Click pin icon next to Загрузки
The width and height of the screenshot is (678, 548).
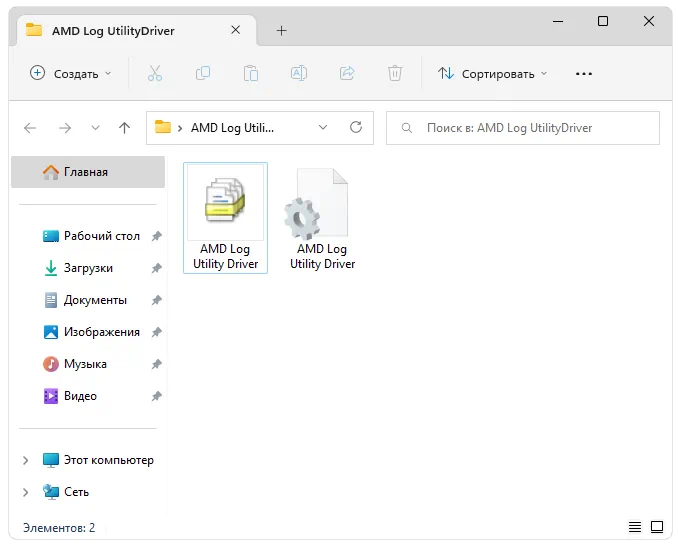(157, 268)
